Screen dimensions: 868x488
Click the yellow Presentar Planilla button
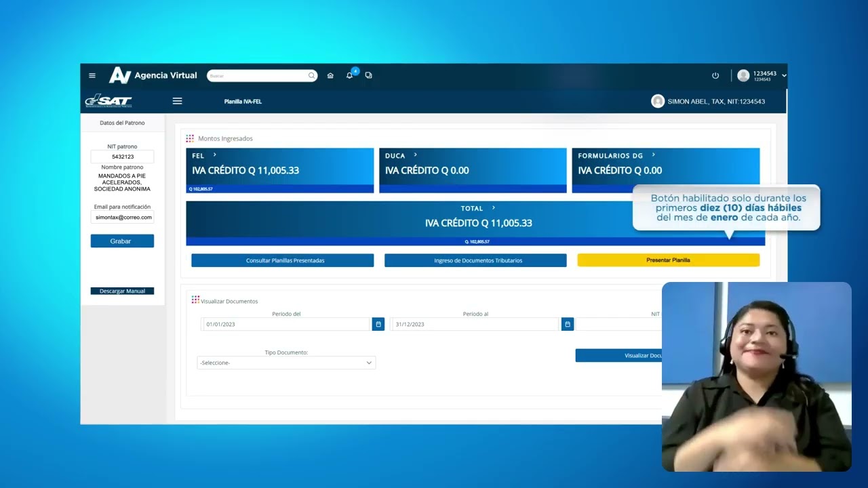(x=668, y=260)
